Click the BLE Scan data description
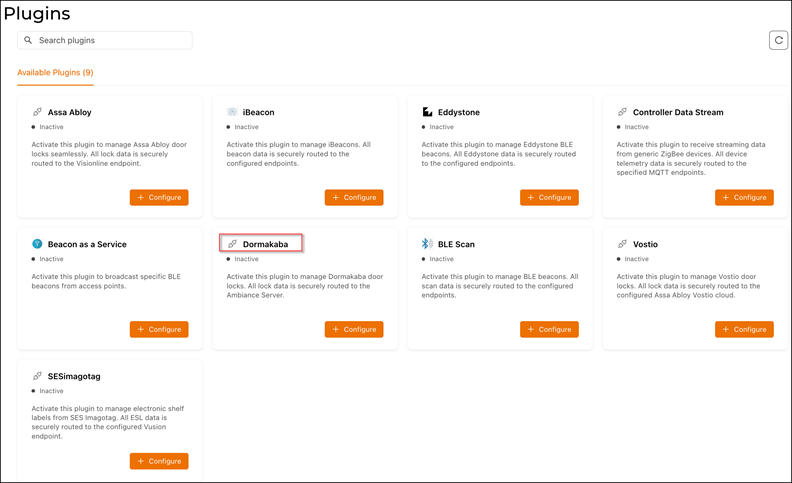The width and height of the screenshot is (792, 483). (500, 285)
